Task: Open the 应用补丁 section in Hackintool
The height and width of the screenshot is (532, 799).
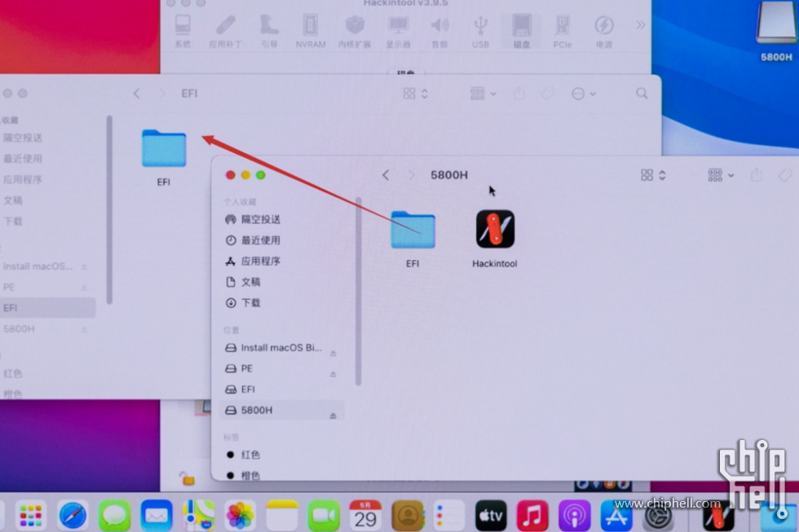Action: coord(225,32)
